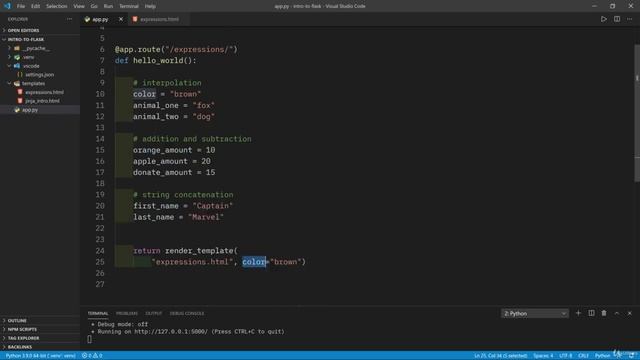Image resolution: width=640 pixels, height=360 pixels.
Task: Open the Run menu
Action: pyautogui.click(x=108, y=6)
